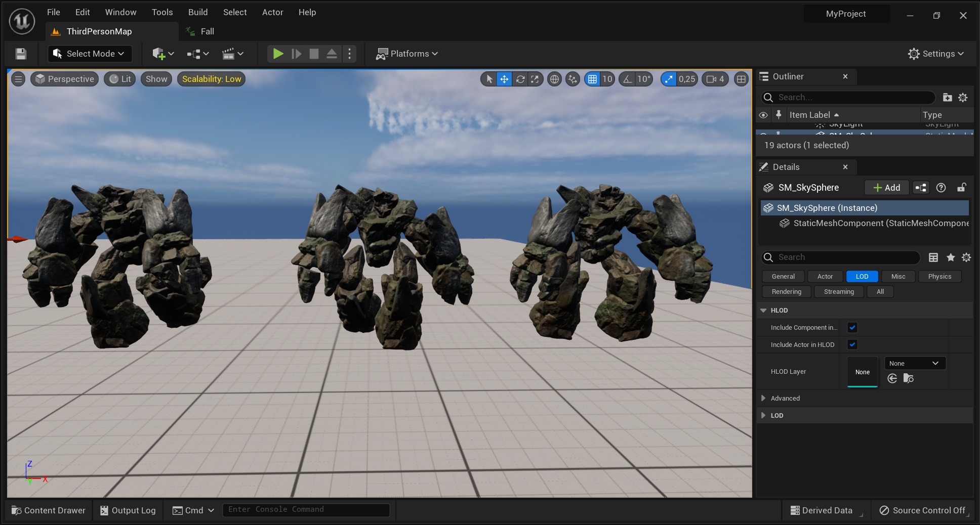Change the Perspective view mode
This screenshot has height=525, width=980.
coord(65,79)
